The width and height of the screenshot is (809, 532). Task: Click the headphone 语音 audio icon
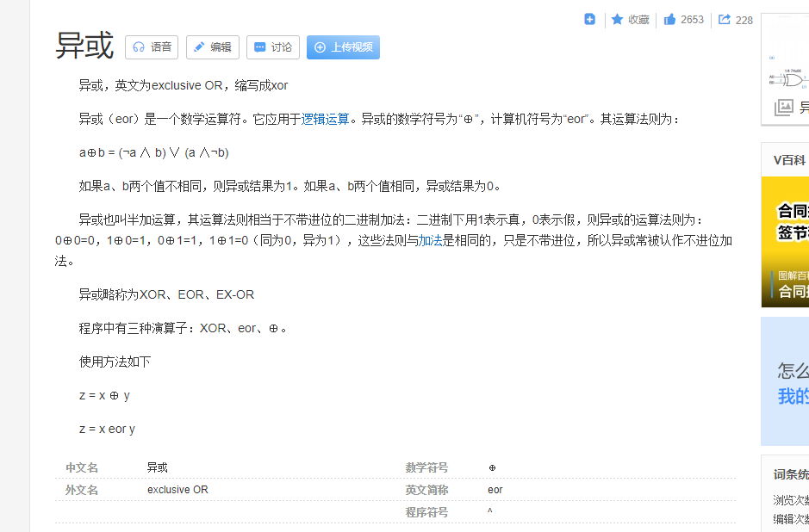click(137, 47)
